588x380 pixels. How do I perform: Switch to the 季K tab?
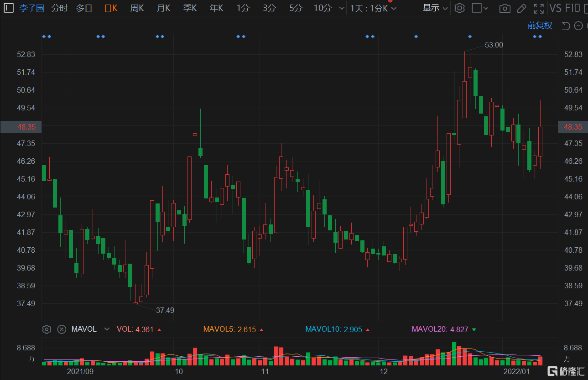click(x=190, y=8)
